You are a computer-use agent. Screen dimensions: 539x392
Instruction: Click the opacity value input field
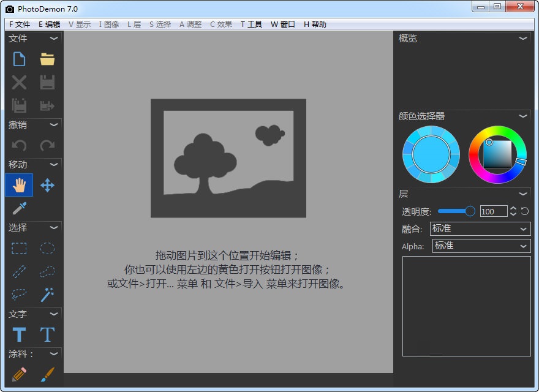[493, 211]
